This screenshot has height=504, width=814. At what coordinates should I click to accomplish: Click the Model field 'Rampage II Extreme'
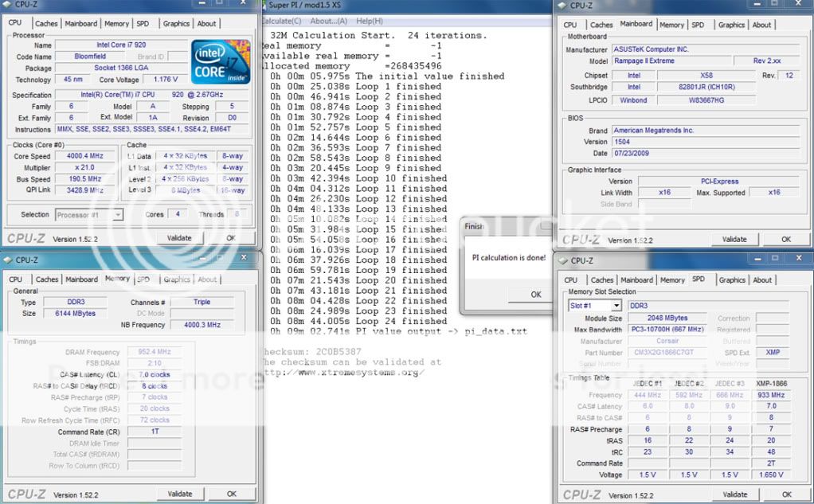pos(671,61)
